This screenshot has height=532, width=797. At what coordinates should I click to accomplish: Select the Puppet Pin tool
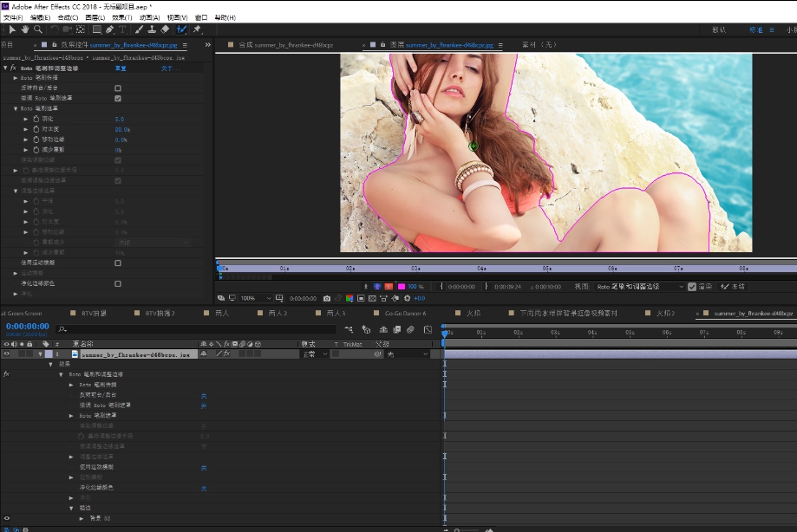197,29
